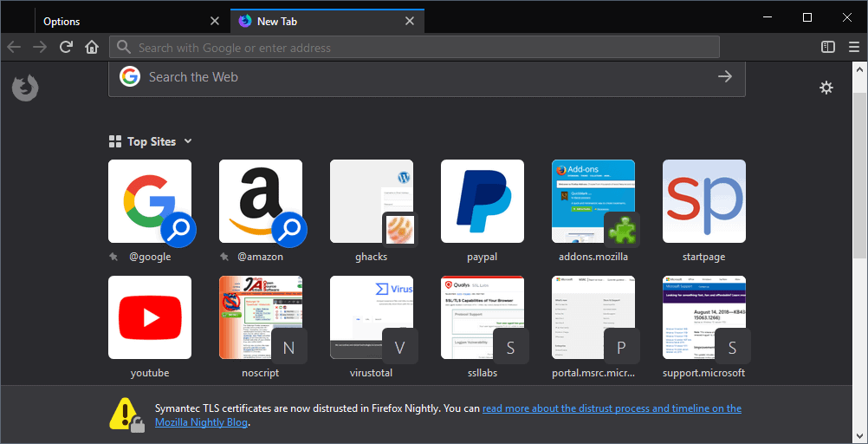Viewport: 868px width, 444px height.
Task: Open the startpage top site tile
Action: point(704,201)
